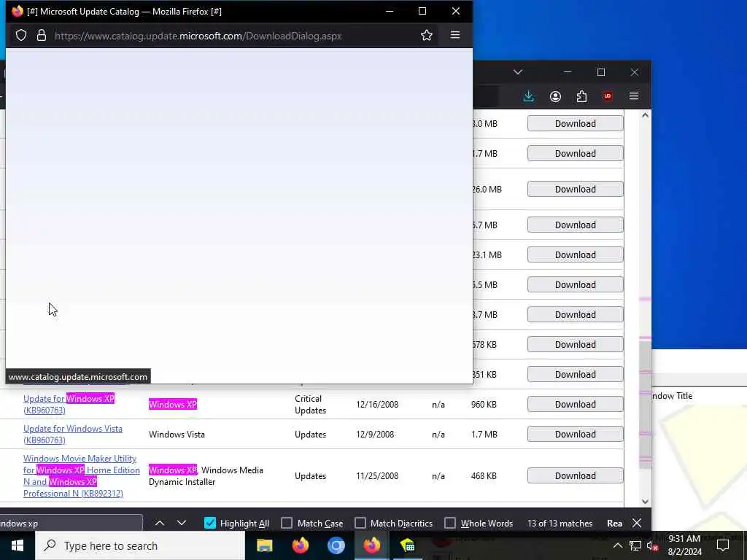
Task: Click the 13 of 13 matches text
Action: click(x=560, y=523)
